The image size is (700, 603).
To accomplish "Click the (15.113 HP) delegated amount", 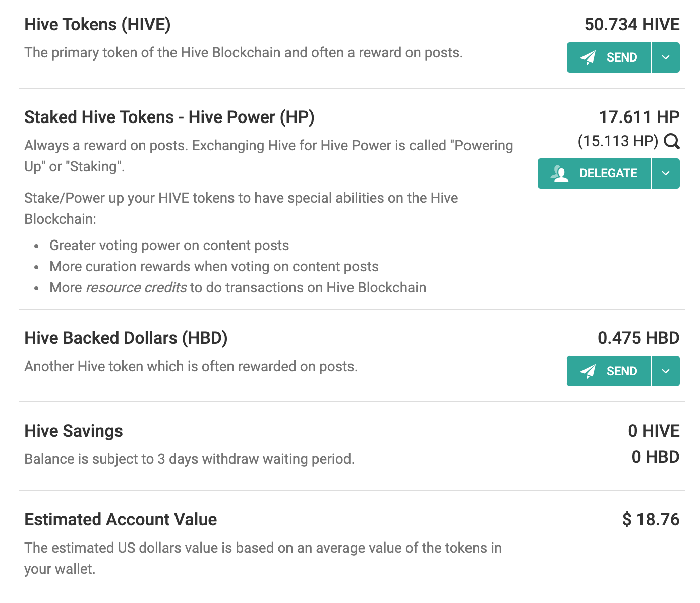I will point(618,141).
